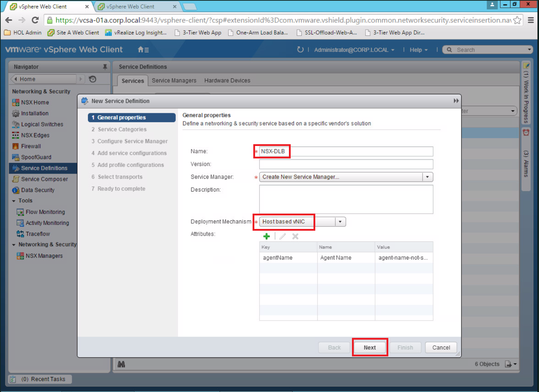Screen dimensions: 539x392
Task: Open Chrome menu hamburger icon
Action: (x=531, y=20)
